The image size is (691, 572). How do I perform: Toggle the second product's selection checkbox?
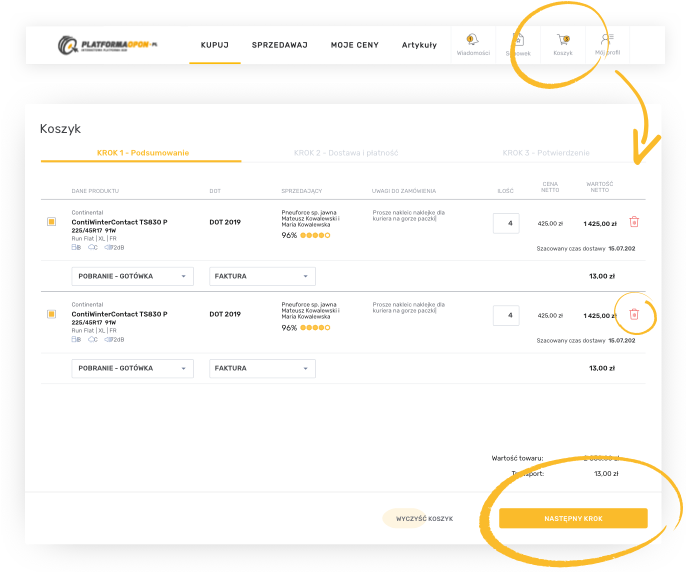point(51,314)
